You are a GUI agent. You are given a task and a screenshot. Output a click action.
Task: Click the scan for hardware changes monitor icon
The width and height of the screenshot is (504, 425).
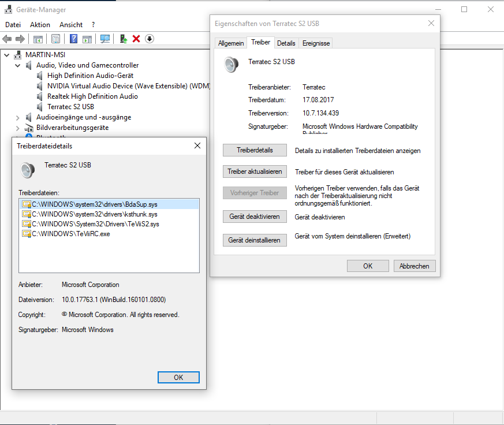[x=104, y=39]
